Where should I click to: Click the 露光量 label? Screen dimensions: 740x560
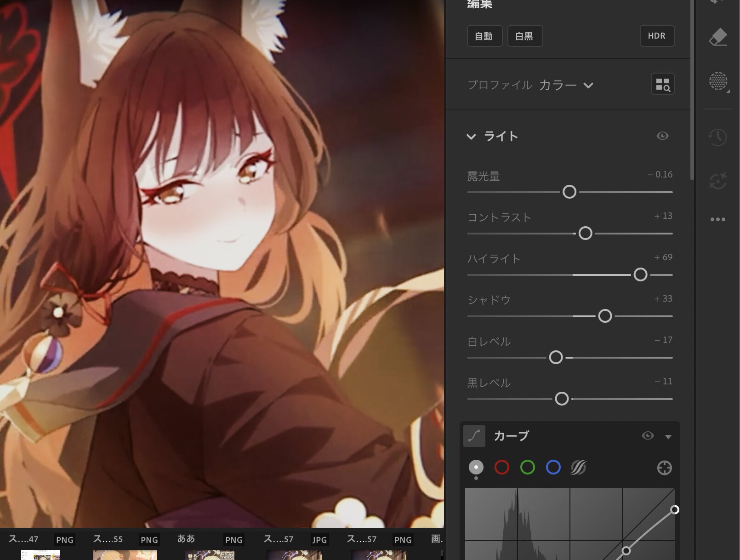[x=484, y=177]
